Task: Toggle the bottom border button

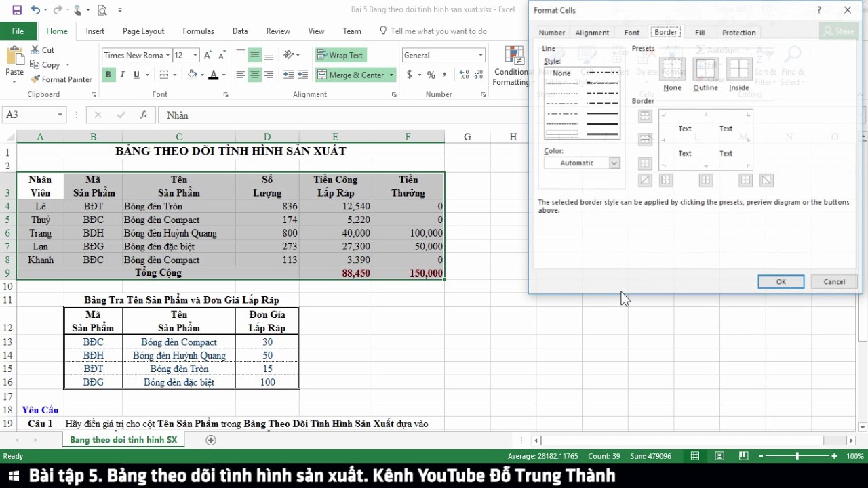Action: (645, 163)
